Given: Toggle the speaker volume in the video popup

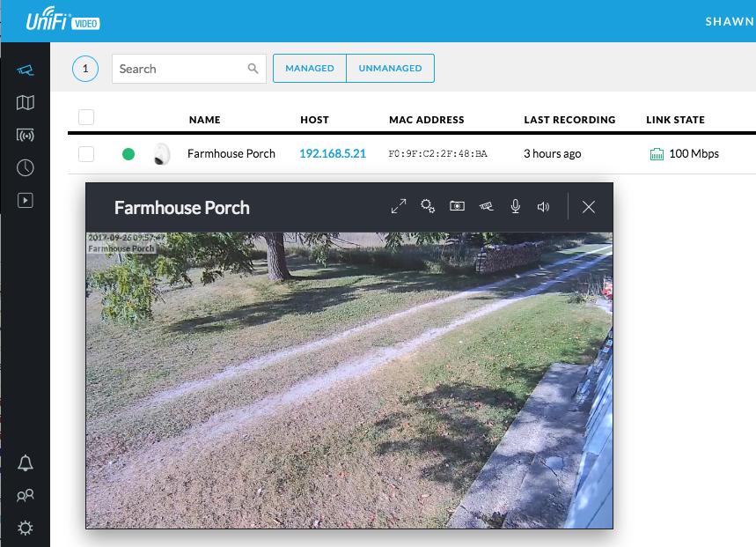Looking at the screenshot, I should click(544, 206).
